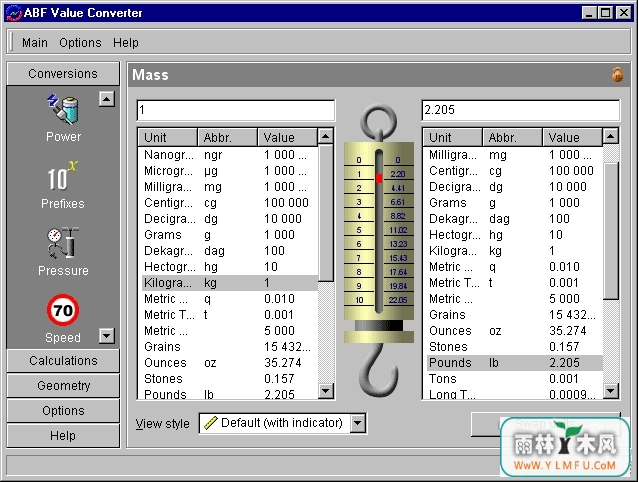Open the Pressure conversion icon

[x=63, y=252]
